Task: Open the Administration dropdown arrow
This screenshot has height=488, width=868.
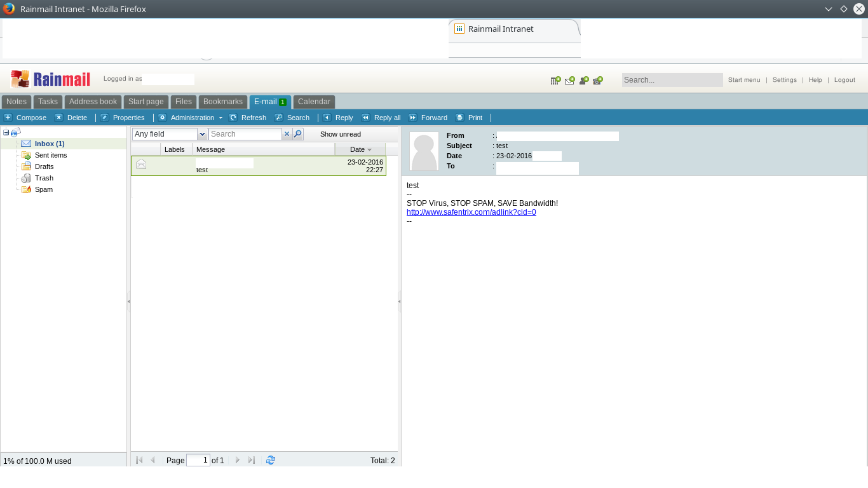Action: [220, 118]
